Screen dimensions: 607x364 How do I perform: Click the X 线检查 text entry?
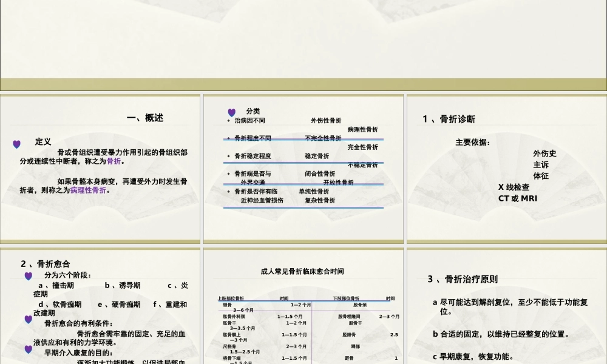[x=515, y=187]
